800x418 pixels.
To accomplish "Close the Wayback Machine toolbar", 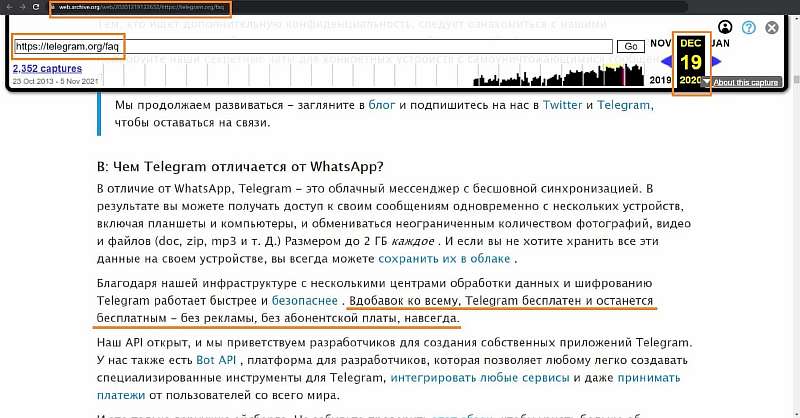I will (772, 28).
